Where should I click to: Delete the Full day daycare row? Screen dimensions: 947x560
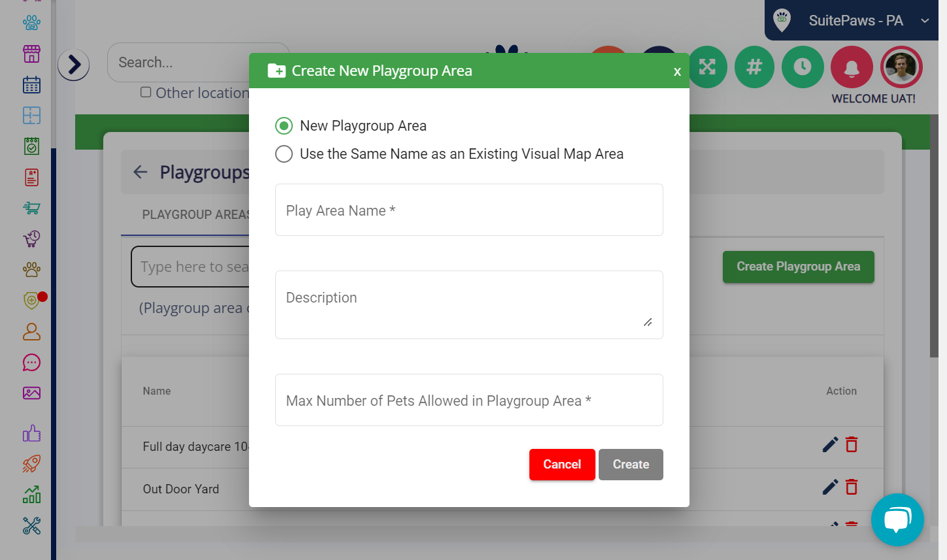(x=852, y=444)
